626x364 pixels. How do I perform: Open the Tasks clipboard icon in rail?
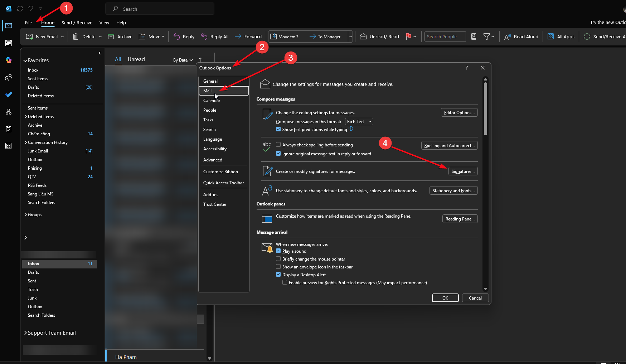coord(9,129)
